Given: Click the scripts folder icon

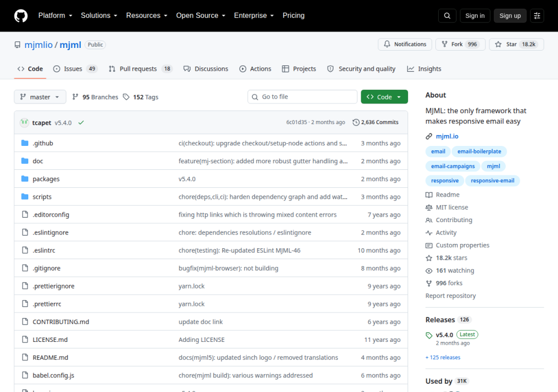Looking at the screenshot, I should [25, 197].
